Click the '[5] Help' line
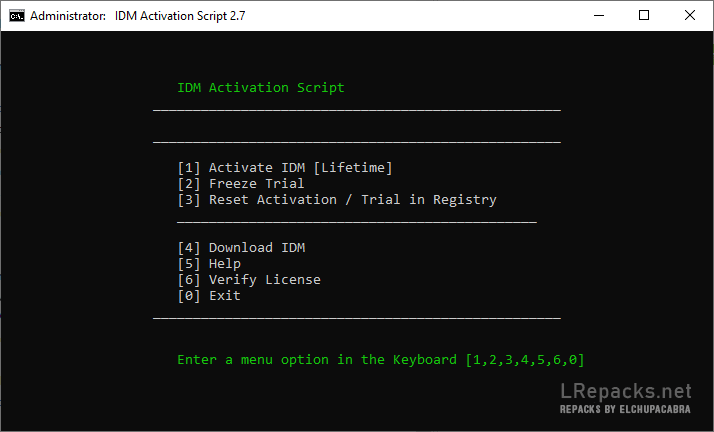Screen dimensions: 714x432 pos(209,264)
